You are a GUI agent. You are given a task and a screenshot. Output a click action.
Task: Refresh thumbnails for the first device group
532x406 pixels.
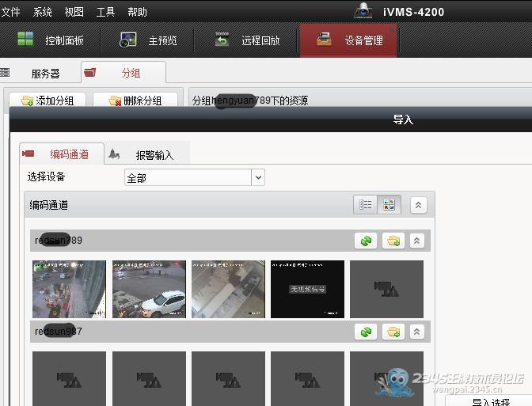point(367,241)
